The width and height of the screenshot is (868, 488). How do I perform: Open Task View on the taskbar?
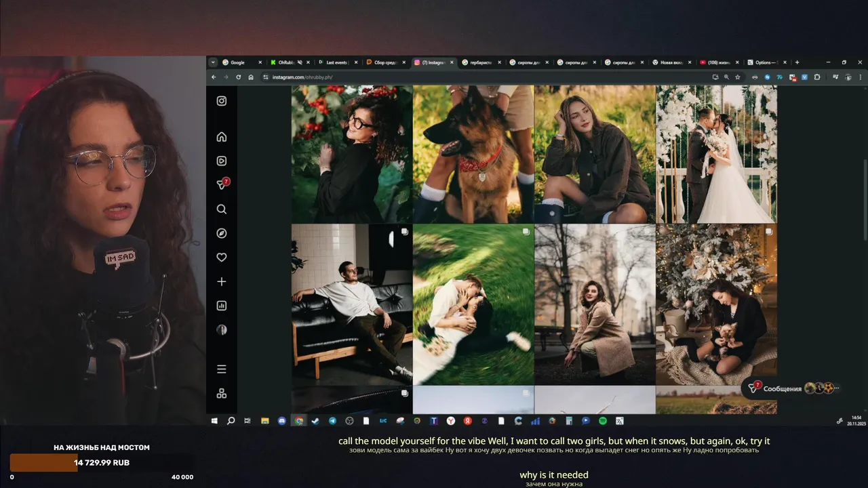248,421
